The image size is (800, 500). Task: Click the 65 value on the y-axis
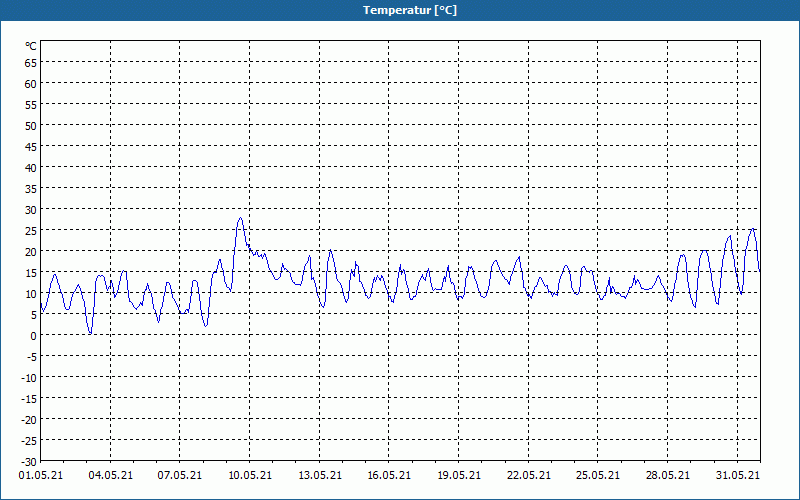(x=31, y=63)
